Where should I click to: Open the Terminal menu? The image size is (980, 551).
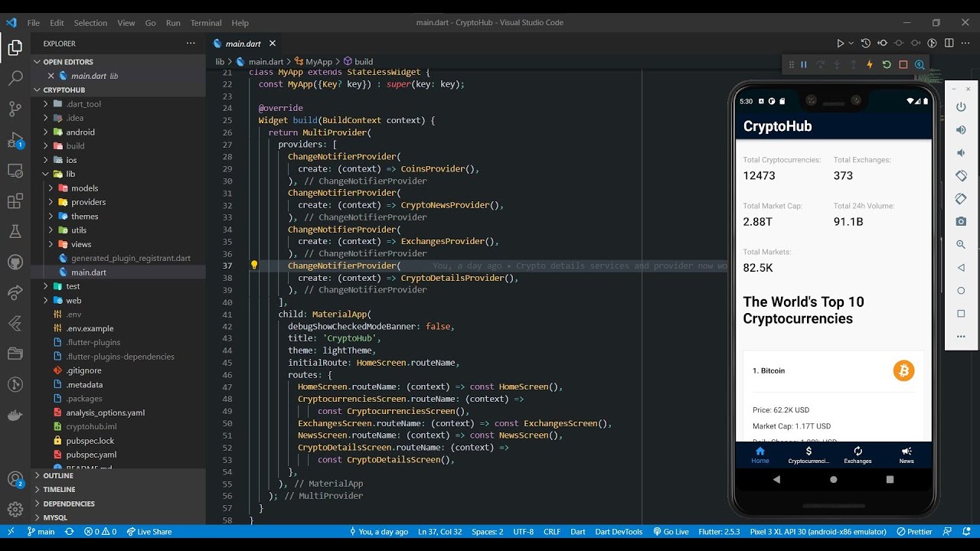click(206, 23)
